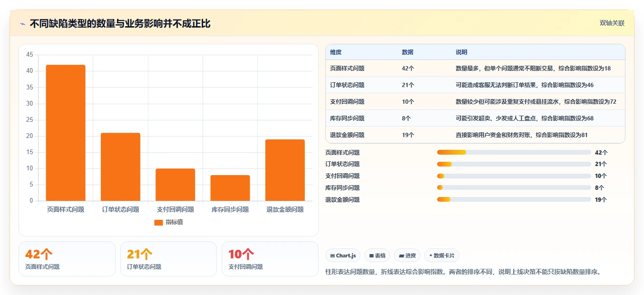Click the 42个 value in table
The height and width of the screenshot is (295, 644).
coord(408,69)
